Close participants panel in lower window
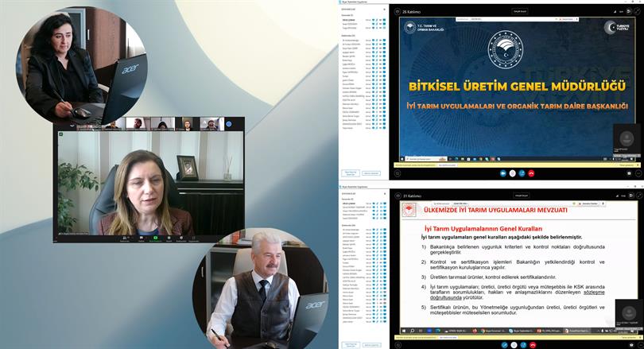 coord(385,193)
